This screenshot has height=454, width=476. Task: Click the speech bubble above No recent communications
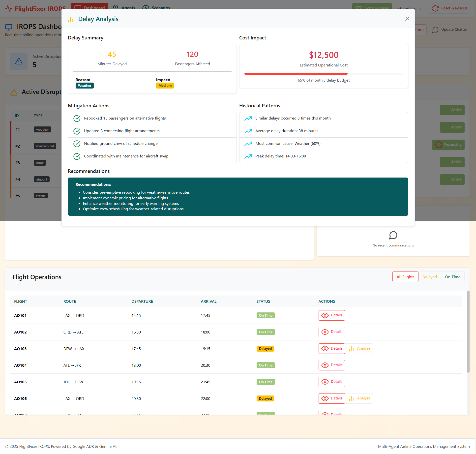coord(393,235)
